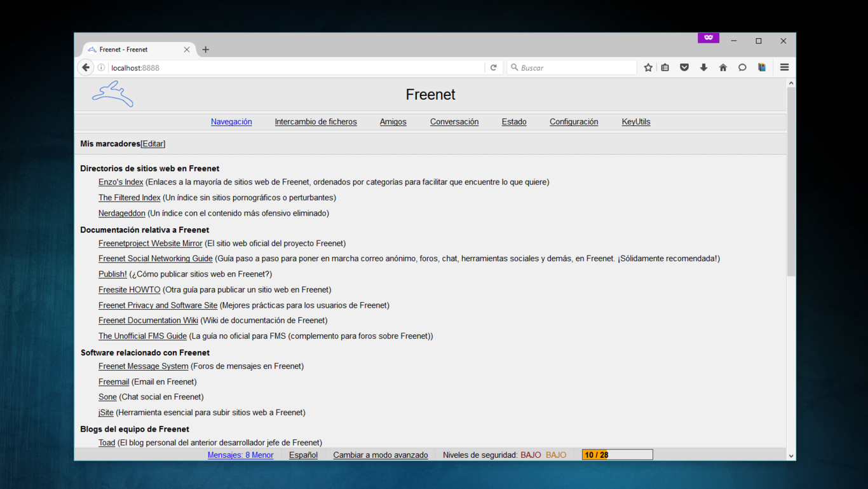This screenshot has height=489, width=868.
Task: Click the back arrow navigation button
Action: tap(86, 67)
